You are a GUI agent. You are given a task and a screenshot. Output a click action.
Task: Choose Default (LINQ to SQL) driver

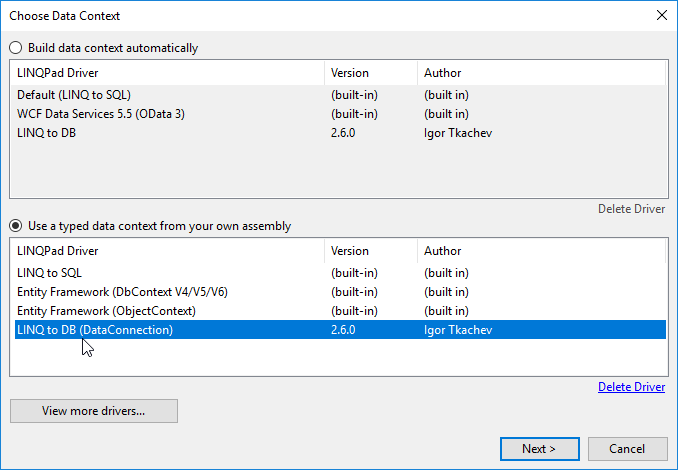(x=74, y=95)
